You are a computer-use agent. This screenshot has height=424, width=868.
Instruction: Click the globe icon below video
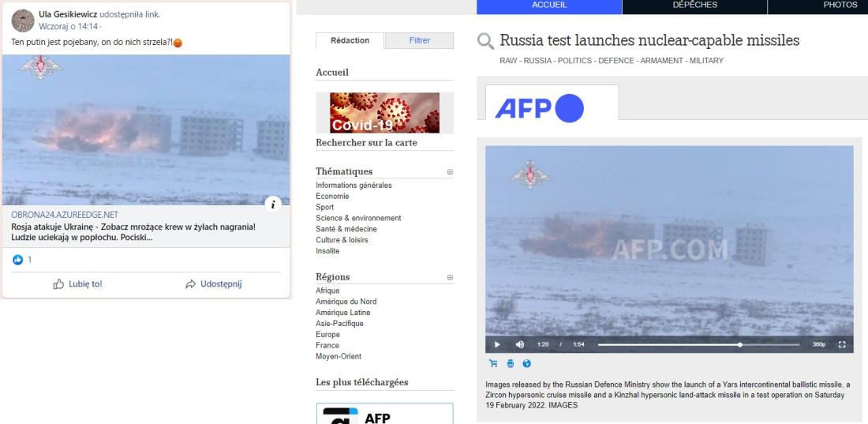point(526,363)
